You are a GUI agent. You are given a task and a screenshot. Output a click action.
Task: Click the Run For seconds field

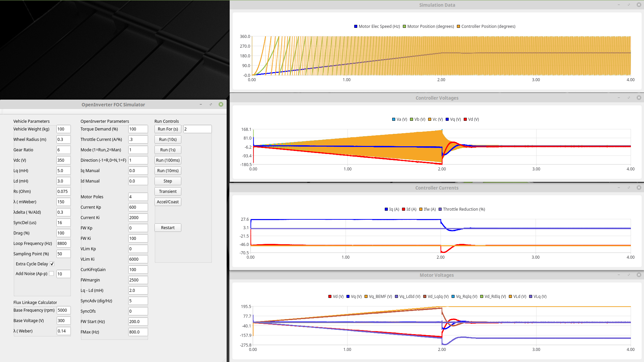click(197, 129)
